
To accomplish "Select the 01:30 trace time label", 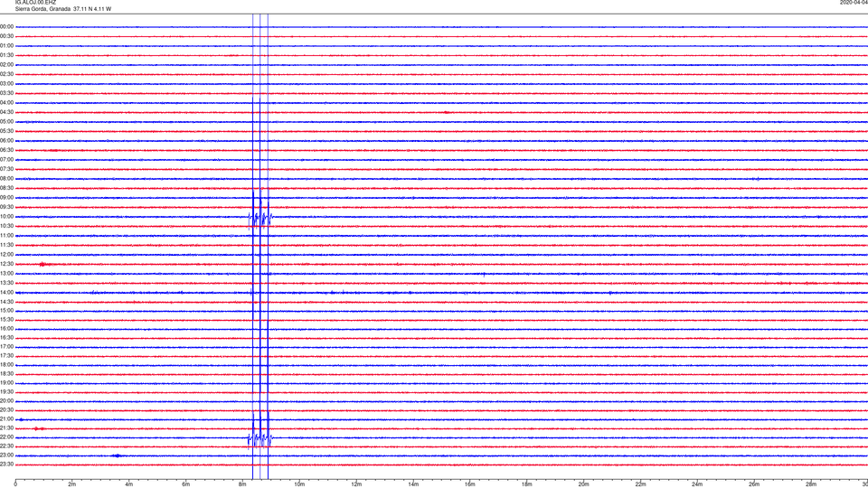I will pos(6,55).
